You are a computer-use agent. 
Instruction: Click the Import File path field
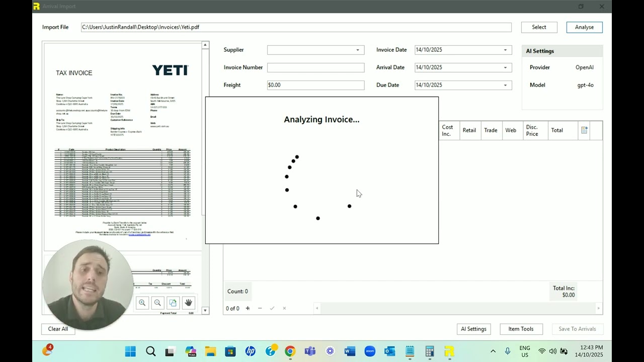coord(296,27)
